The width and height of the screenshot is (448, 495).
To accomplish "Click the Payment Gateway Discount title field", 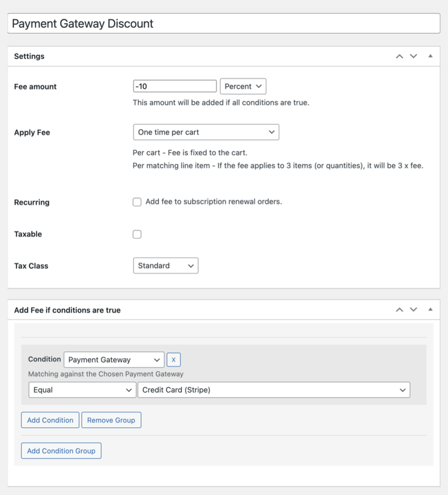I will pyautogui.click(x=223, y=24).
